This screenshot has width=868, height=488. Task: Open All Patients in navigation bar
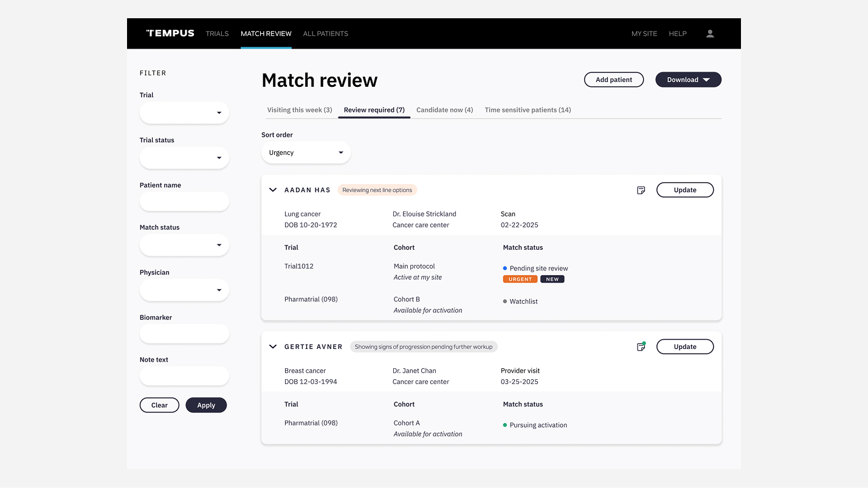tap(325, 33)
